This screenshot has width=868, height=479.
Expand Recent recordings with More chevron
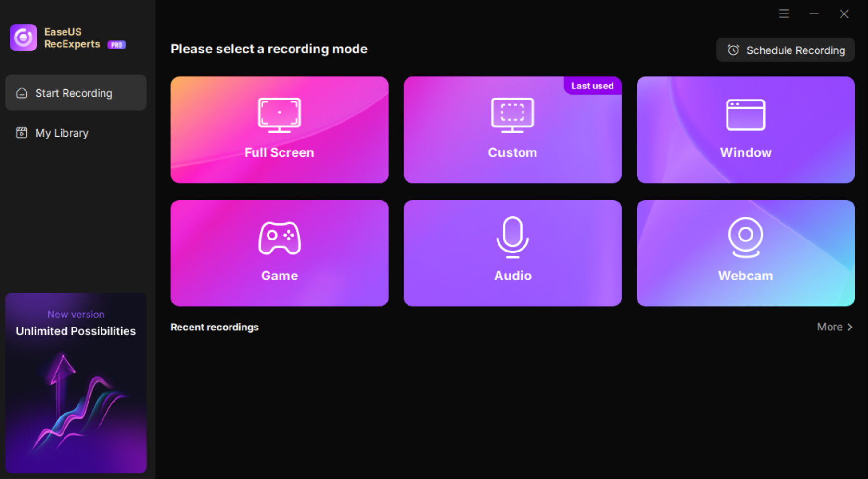coord(850,327)
